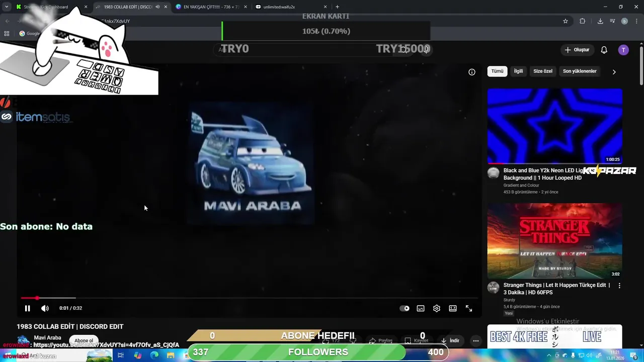644x362 pixels.
Task: Mute the 1983 COLLAB EDİT tab's speaker icon
Action: 157,7
